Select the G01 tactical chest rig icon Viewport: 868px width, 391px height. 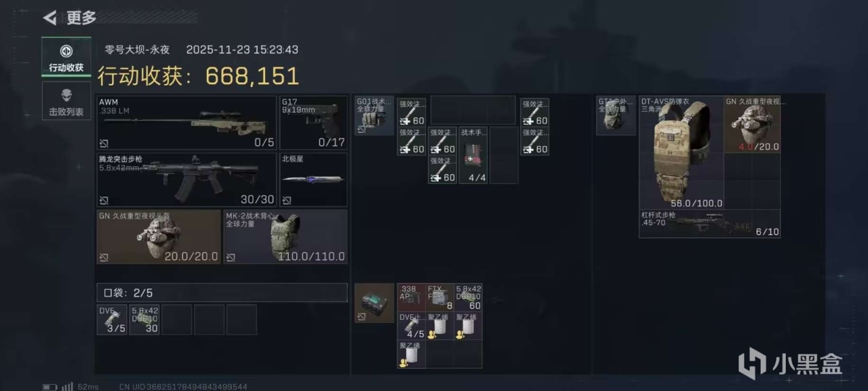[x=374, y=115]
